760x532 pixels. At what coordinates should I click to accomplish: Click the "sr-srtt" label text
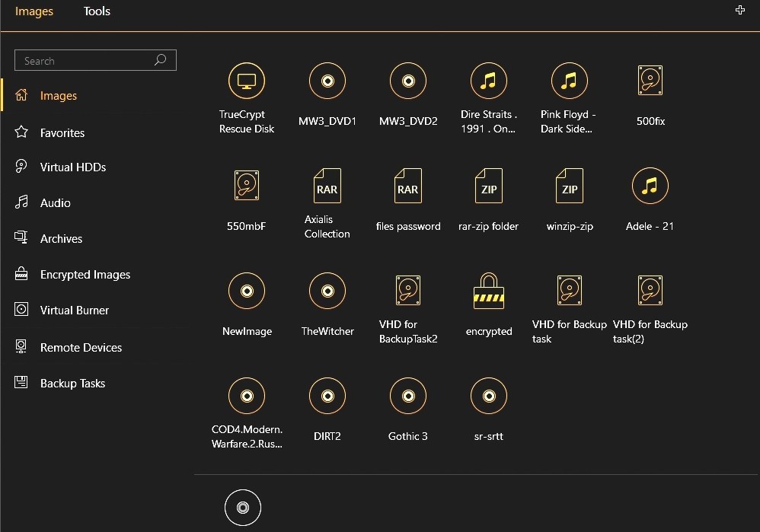tap(489, 436)
